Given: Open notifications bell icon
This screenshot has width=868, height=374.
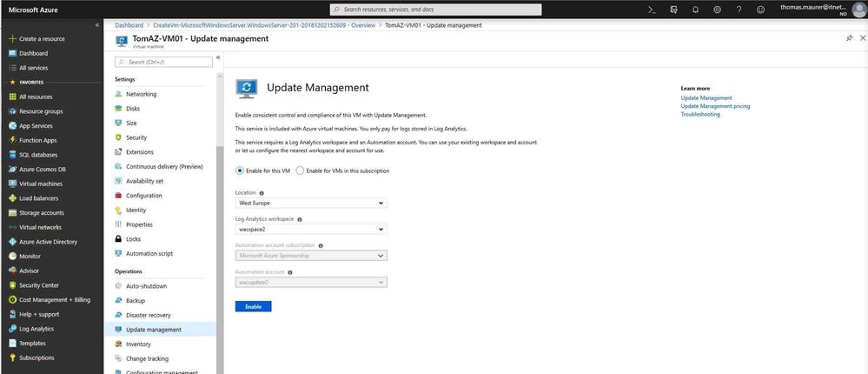Looking at the screenshot, I should point(695,10).
